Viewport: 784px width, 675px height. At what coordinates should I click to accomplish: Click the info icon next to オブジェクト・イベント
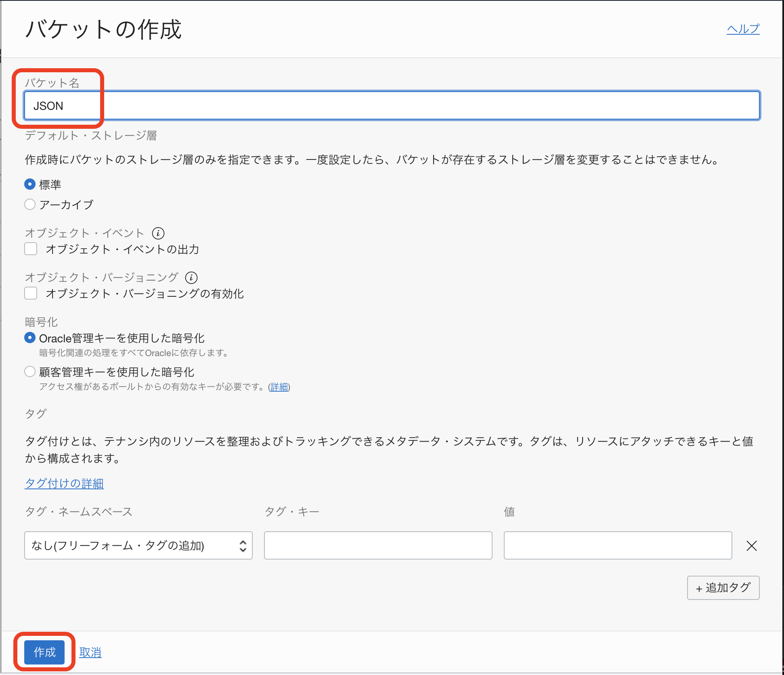[158, 233]
